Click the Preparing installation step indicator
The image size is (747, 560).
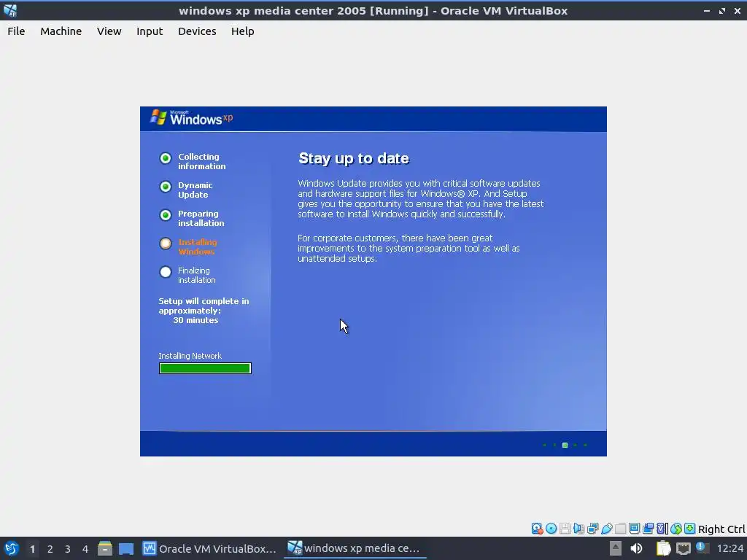166,215
